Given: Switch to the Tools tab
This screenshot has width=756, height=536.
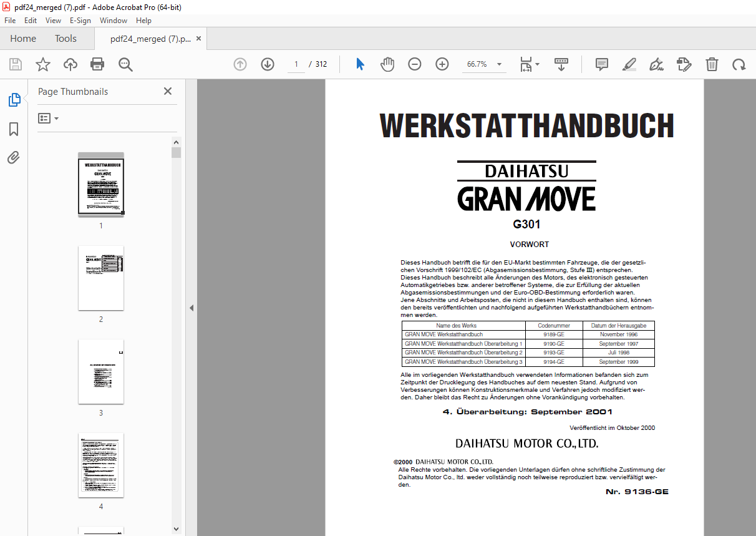Looking at the screenshot, I should click(65, 39).
